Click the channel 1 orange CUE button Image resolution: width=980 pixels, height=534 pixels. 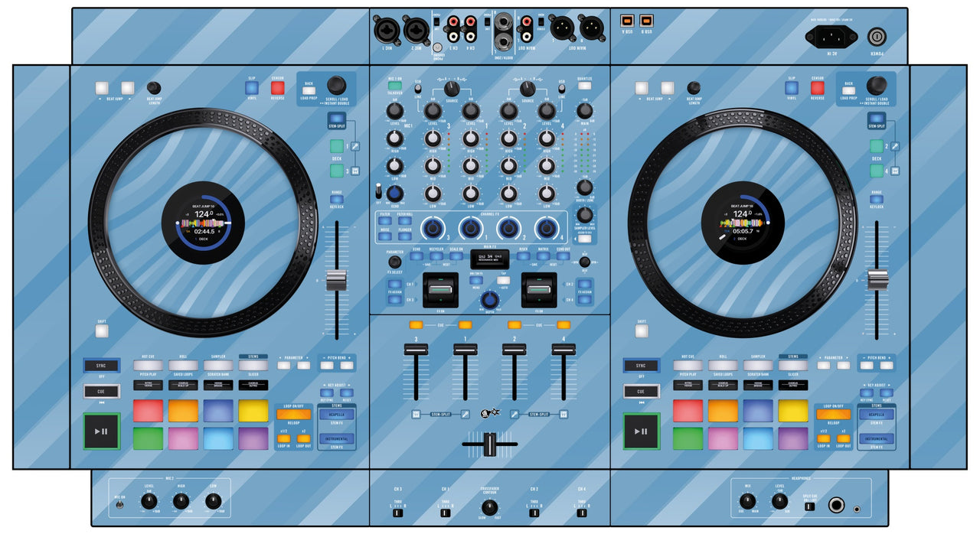tap(465, 324)
